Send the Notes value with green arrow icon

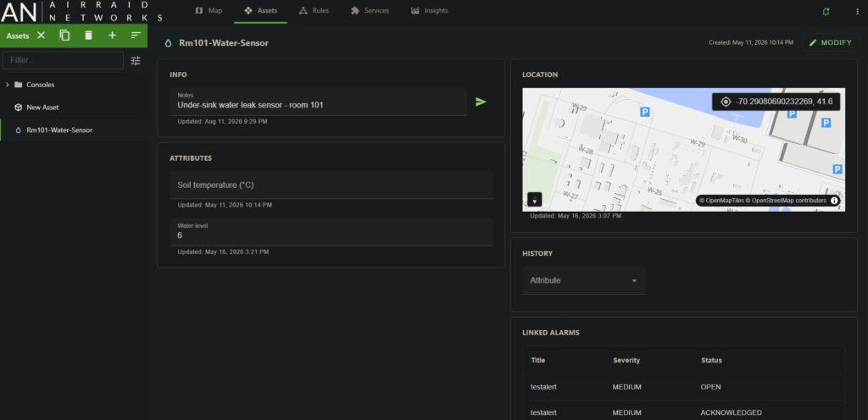click(x=481, y=102)
